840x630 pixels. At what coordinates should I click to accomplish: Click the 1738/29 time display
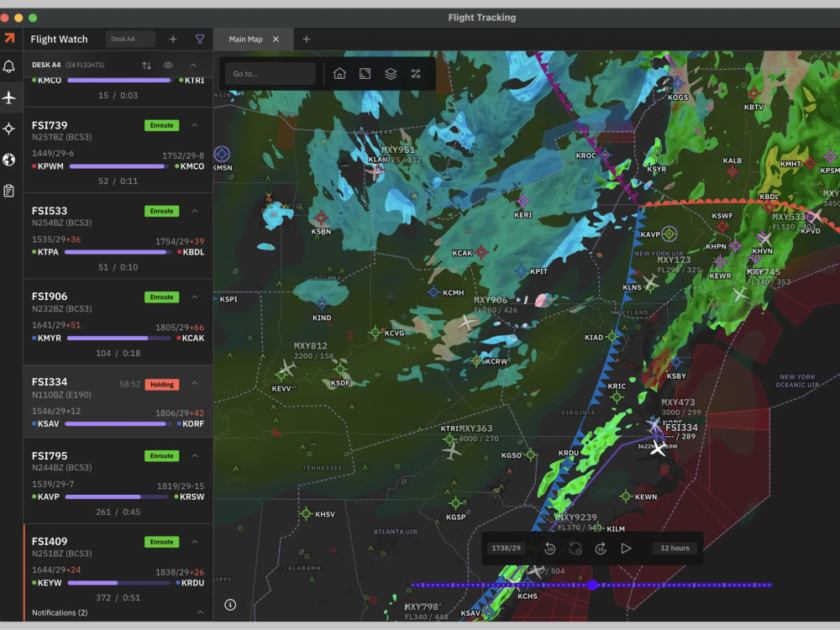click(x=507, y=548)
